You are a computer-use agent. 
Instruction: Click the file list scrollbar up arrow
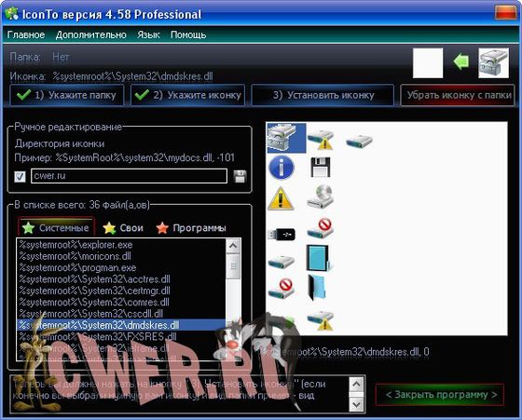coord(233,246)
